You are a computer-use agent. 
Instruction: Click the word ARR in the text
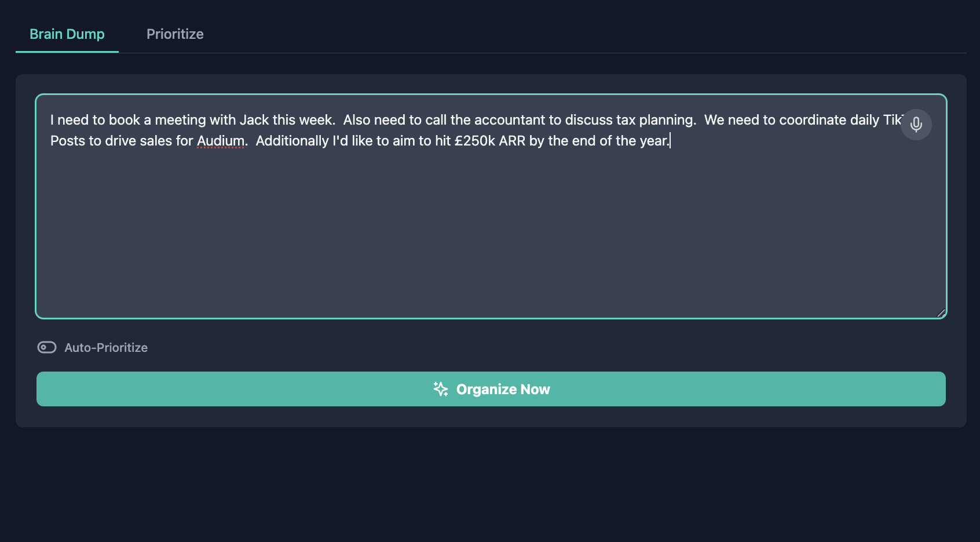pos(512,141)
